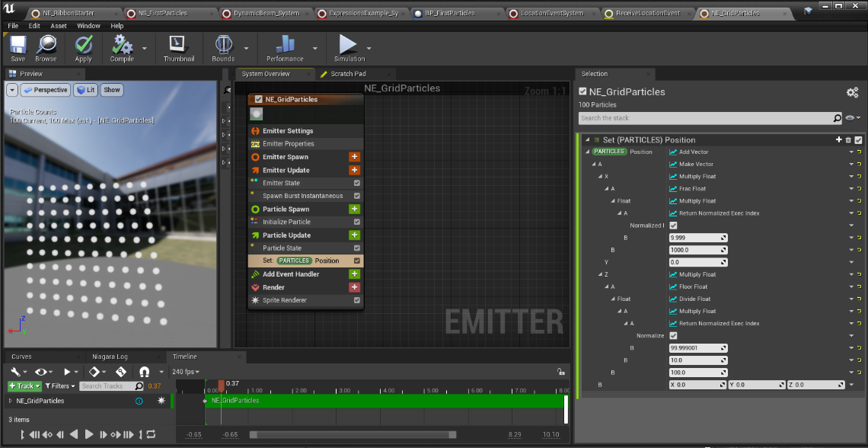Switch to the Scratch Pad tab
The height and width of the screenshot is (448, 868).
[347, 74]
